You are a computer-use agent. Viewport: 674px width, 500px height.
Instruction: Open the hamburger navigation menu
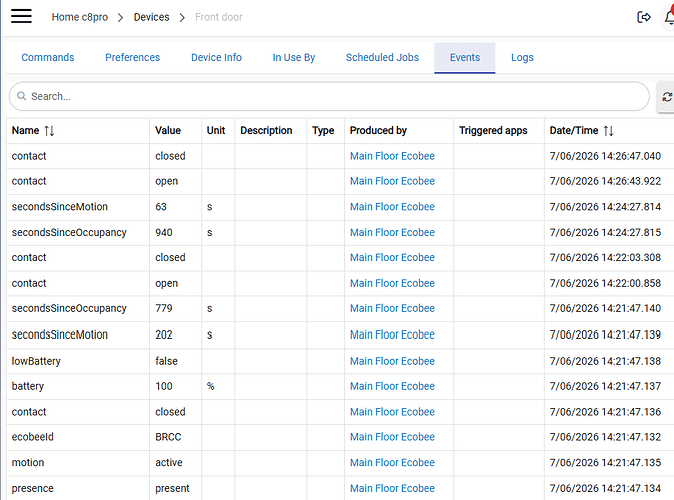(21, 16)
